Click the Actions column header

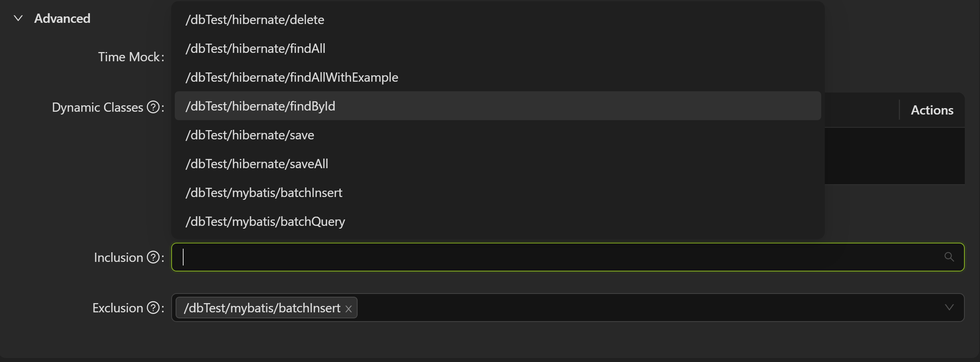[932, 110]
